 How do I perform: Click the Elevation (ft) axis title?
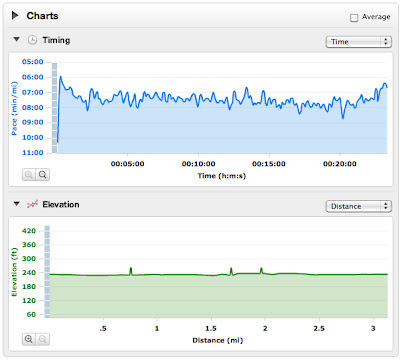coord(14,272)
